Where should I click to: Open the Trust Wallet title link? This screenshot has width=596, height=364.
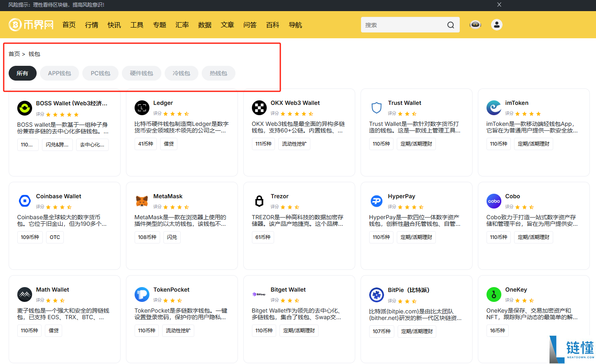405,103
